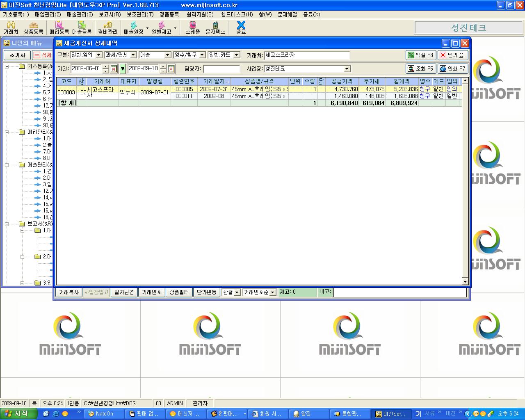Image resolution: width=525 pixels, height=420 pixels.
Task: Select the row with 일련번호 000011
Action: [x=259, y=96]
